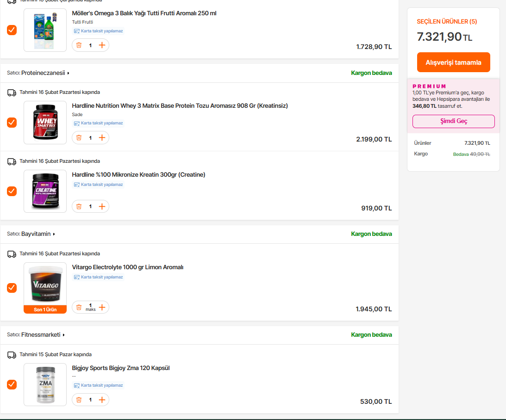Image resolution: width=506 pixels, height=420 pixels.
Task: Click PREMIUM logo in promo box
Action: click(x=429, y=86)
